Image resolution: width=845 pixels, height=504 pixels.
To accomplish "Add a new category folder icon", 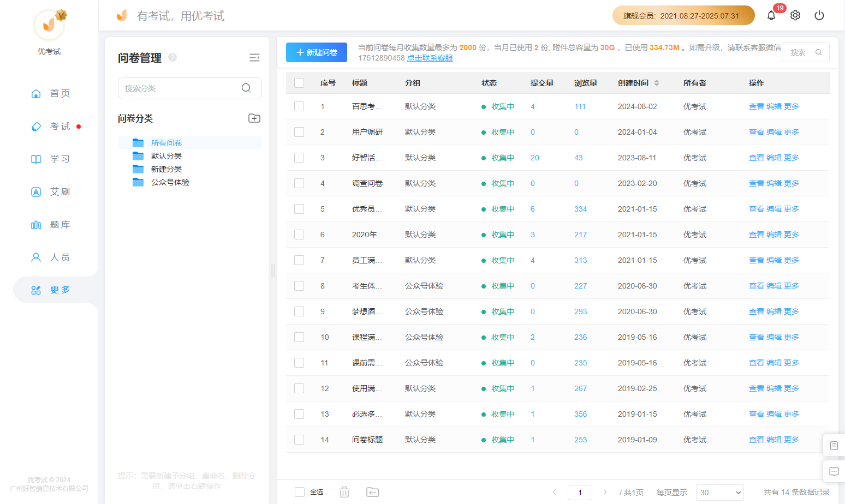I will [x=254, y=118].
